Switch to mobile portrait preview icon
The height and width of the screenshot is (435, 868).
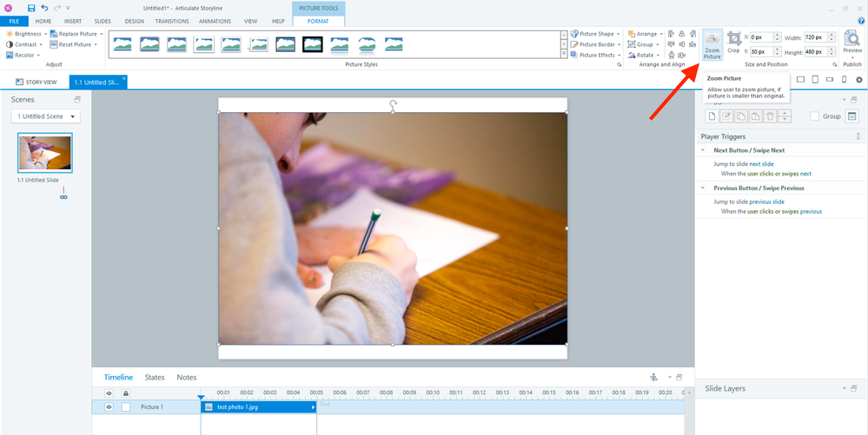(x=843, y=80)
